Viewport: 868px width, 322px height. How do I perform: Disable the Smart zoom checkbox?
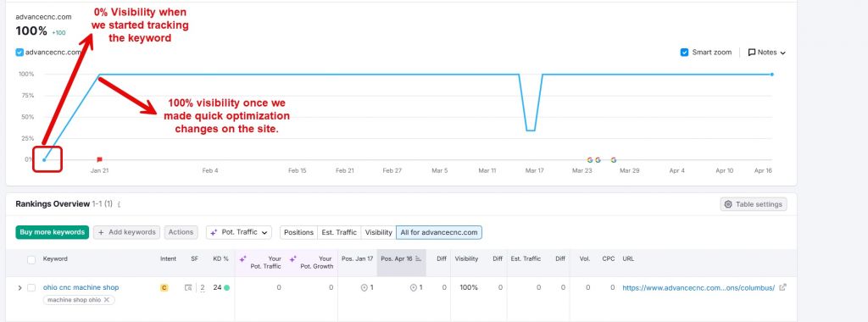(x=685, y=53)
